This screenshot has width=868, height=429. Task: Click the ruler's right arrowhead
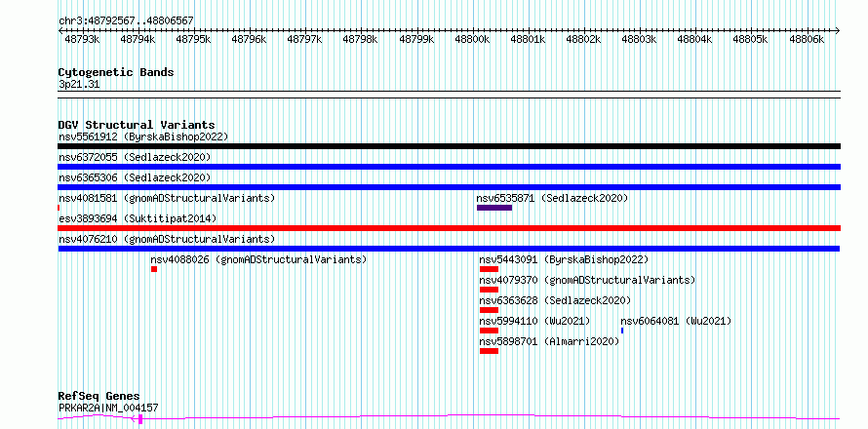[838, 30]
